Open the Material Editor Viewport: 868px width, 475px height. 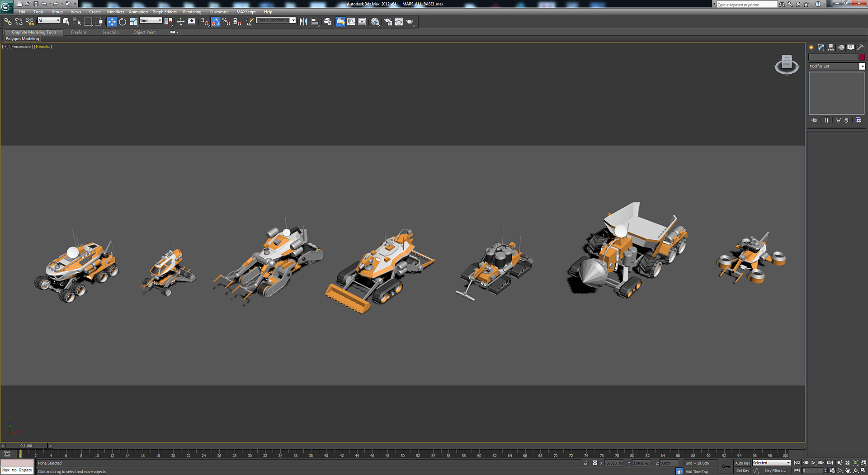click(x=375, y=21)
